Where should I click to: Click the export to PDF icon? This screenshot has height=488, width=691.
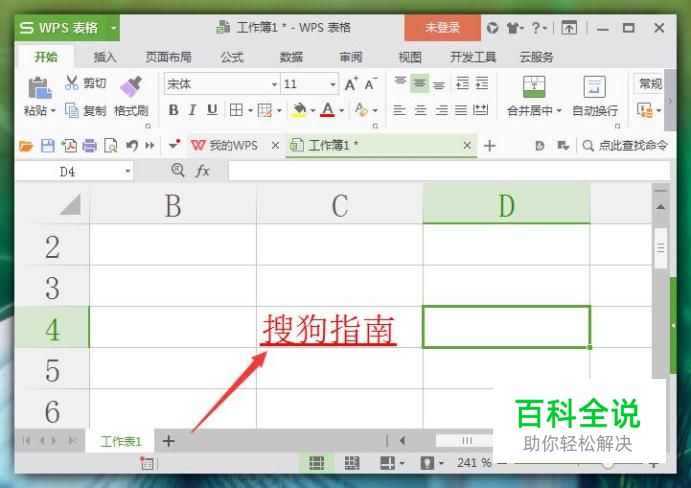point(69,145)
